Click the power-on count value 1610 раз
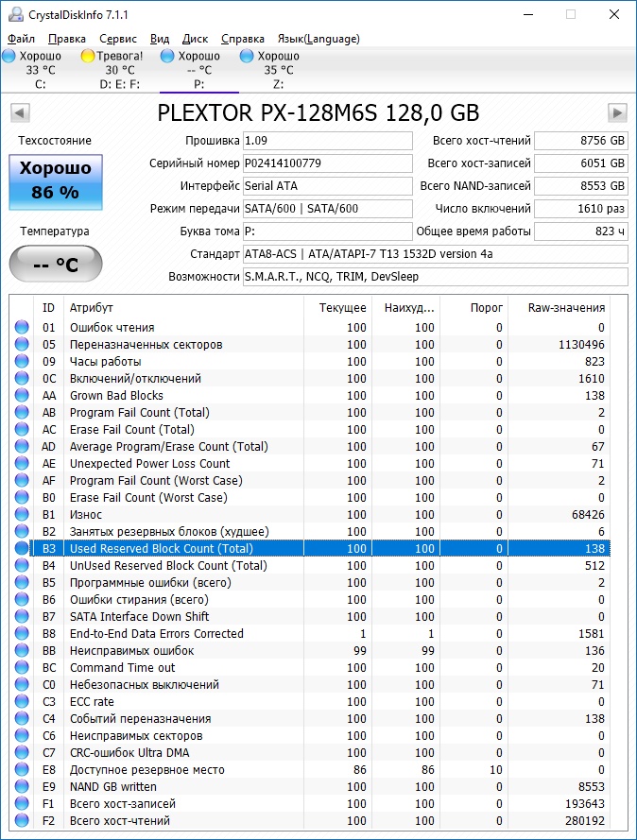 pos(581,209)
